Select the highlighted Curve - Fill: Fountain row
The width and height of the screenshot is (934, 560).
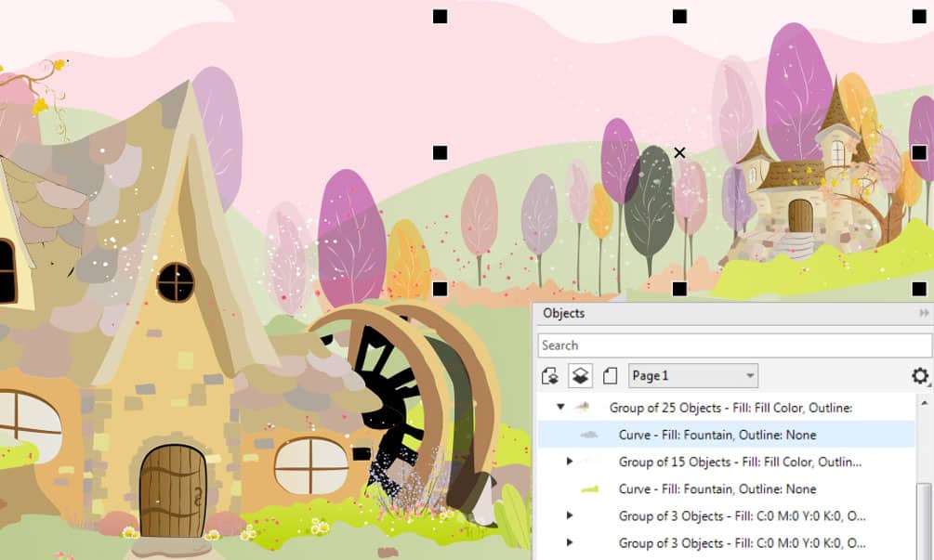(x=726, y=435)
